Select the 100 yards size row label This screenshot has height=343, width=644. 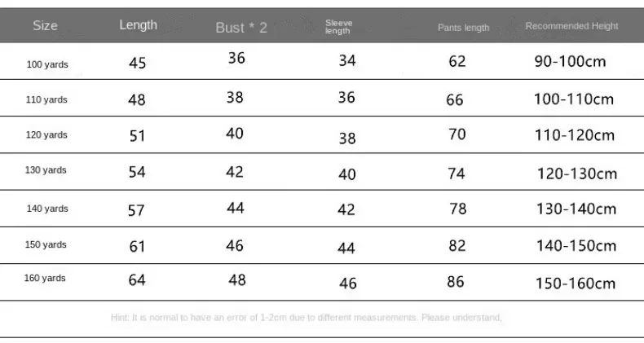(47, 64)
